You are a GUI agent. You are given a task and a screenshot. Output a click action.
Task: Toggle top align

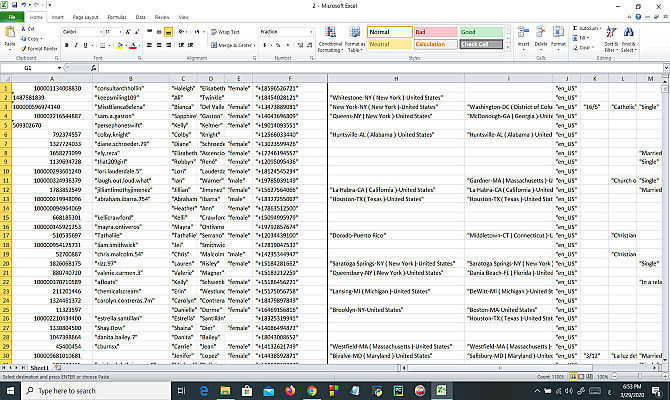click(x=150, y=32)
